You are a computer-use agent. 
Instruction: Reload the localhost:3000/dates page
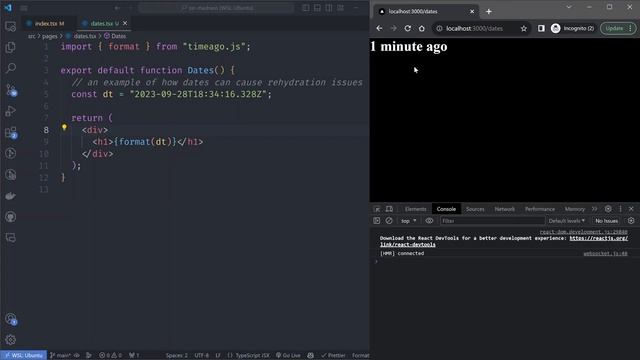(x=407, y=28)
